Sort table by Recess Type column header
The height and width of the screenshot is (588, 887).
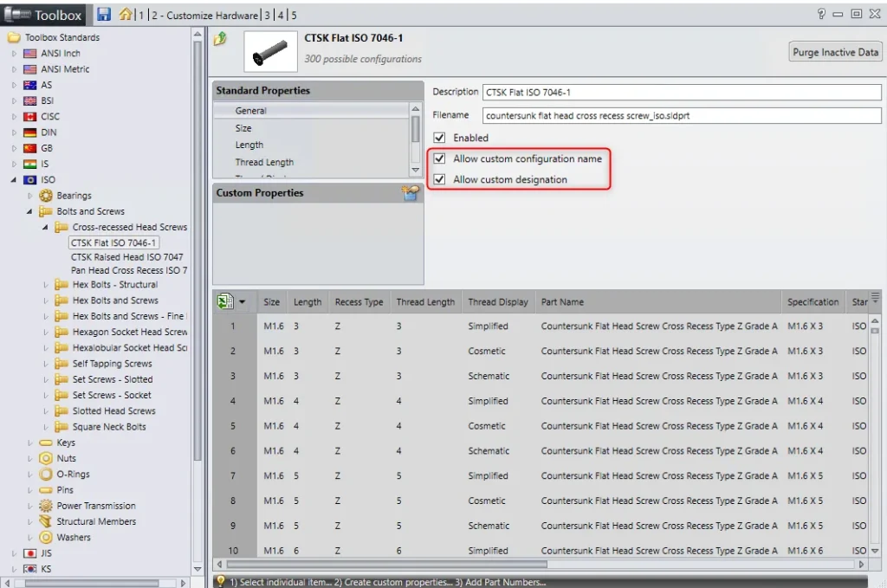[x=359, y=302]
